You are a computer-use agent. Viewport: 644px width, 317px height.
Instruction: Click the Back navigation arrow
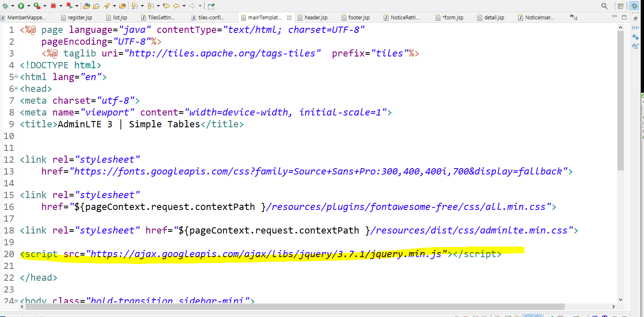[x=177, y=6]
